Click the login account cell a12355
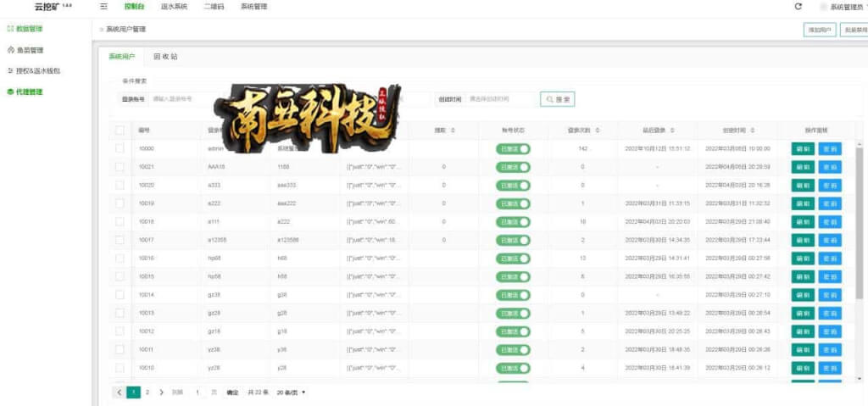 [x=217, y=240]
